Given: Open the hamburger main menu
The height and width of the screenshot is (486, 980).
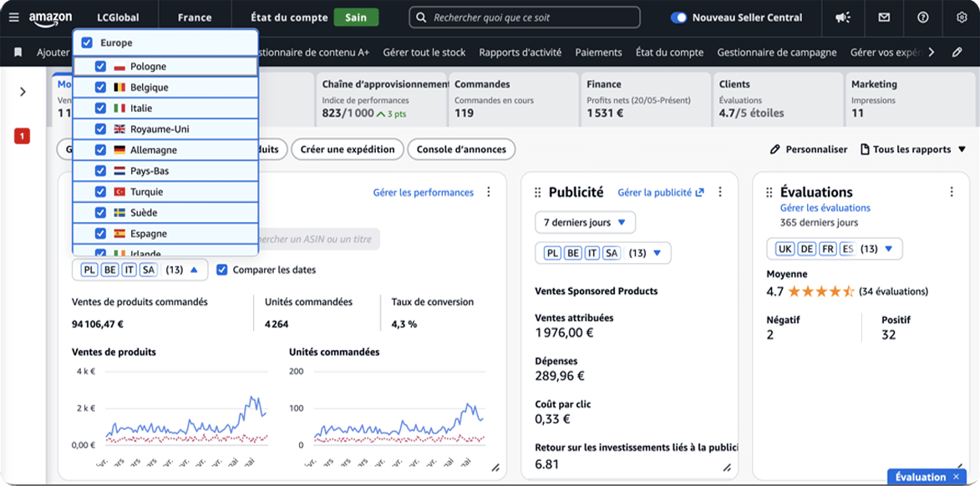Looking at the screenshot, I should (x=13, y=18).
